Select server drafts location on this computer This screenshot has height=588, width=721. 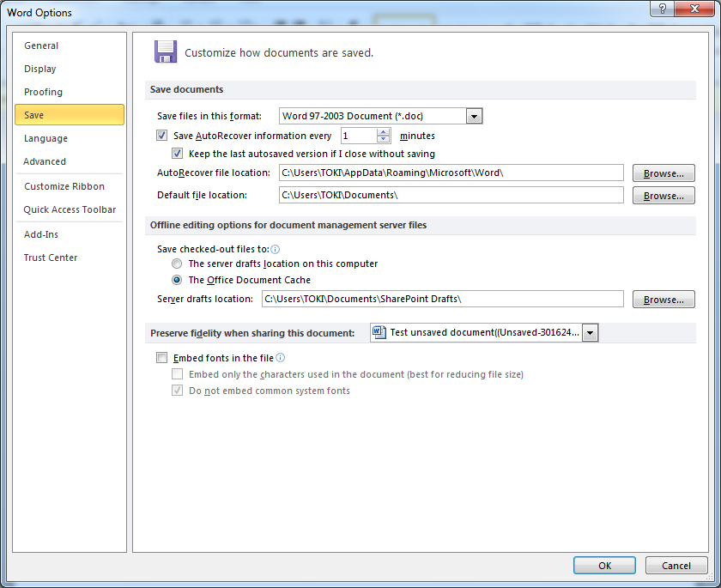click(x=177, y=264)
